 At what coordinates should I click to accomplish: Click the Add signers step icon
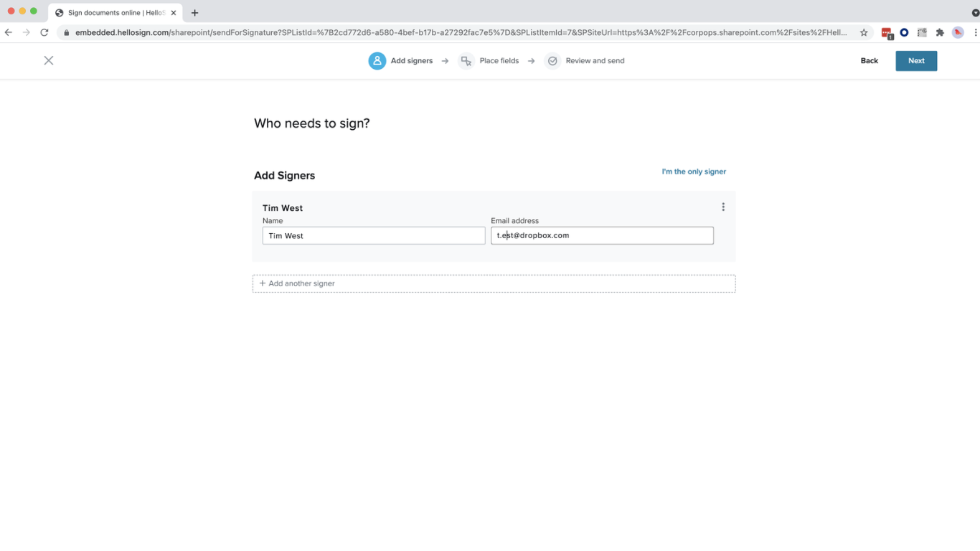(x=377, y=61)
